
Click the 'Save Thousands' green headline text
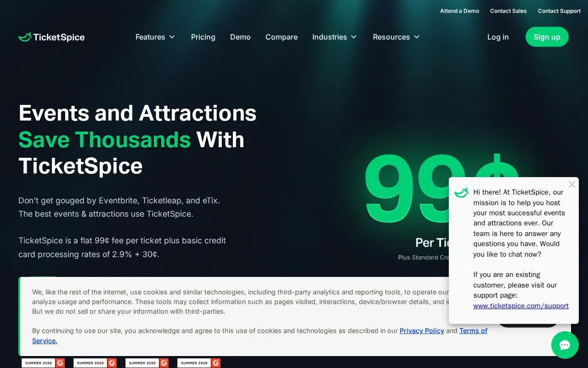pos(105,139)
